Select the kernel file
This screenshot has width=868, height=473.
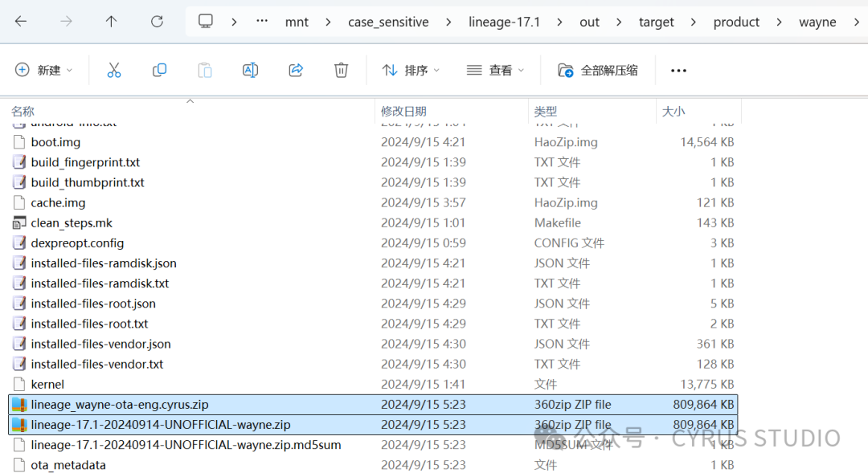click(x=47, y=385)
